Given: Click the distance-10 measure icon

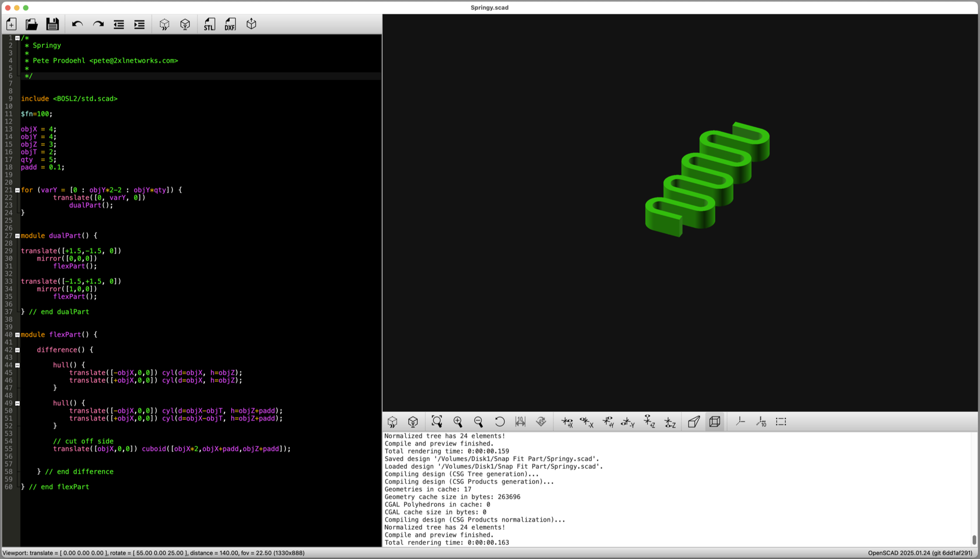Looking at the screenshot, I should coord(520,422).
